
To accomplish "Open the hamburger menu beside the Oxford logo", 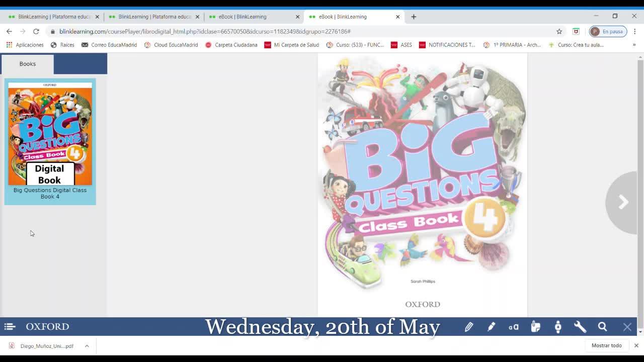I will (x=10, y=327).
